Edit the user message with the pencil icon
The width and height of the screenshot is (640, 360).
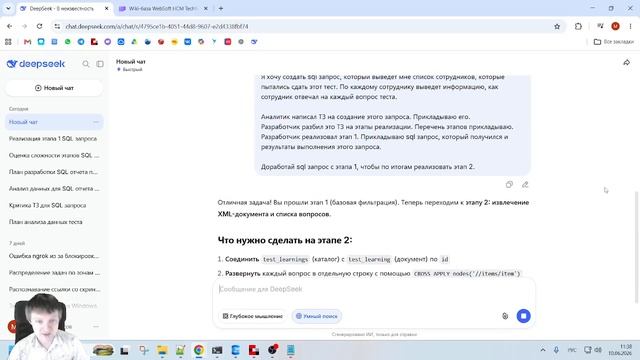coord(525,184)
